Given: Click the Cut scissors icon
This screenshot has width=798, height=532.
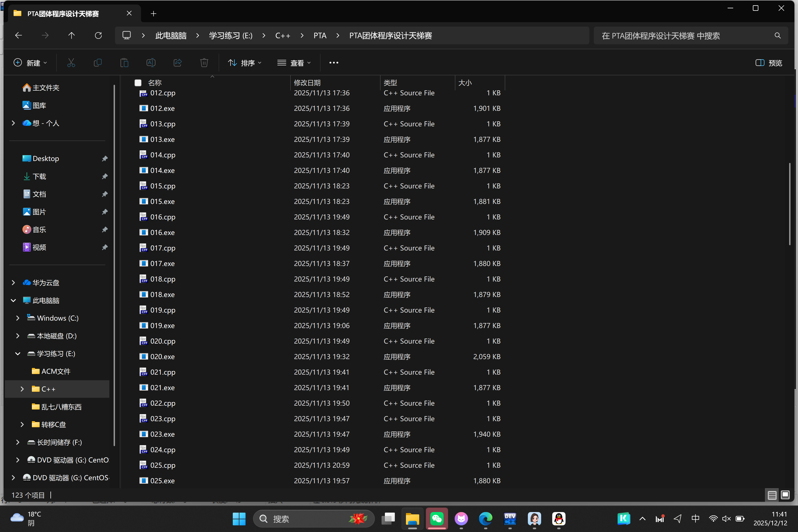Looking at the screenshot, I should (x=71, y=63).
